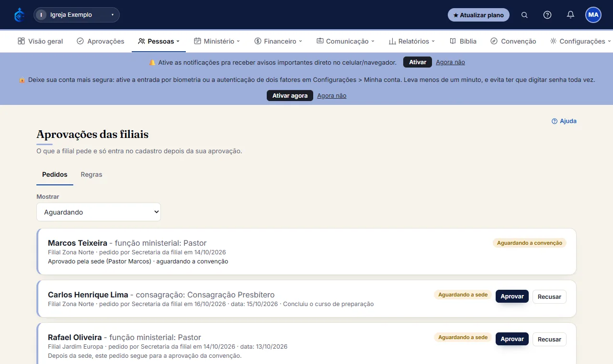This screenshot has height=364, width=613.
Task: Open the Convenção menu item
Action: click(x=513, y=41)
